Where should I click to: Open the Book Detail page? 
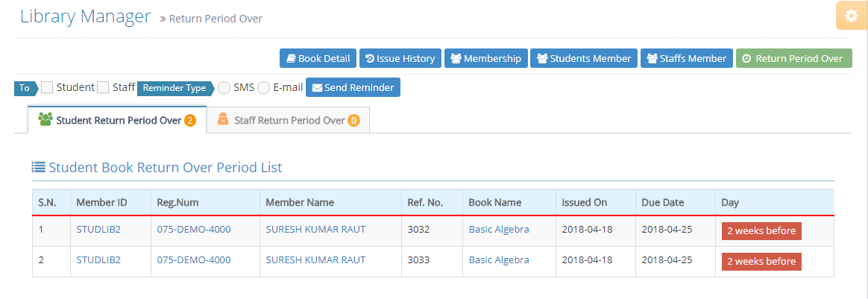pyautogui.click(x=318, y=58)
